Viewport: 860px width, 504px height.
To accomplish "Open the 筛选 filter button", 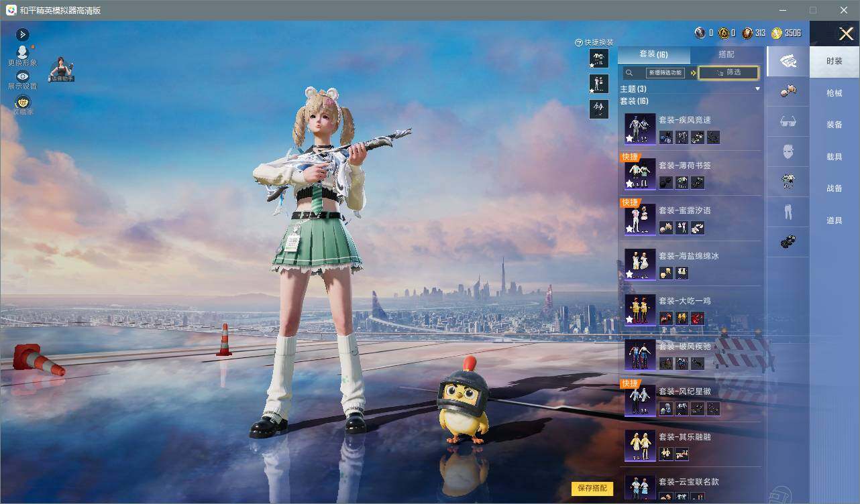I will (729, 72).
